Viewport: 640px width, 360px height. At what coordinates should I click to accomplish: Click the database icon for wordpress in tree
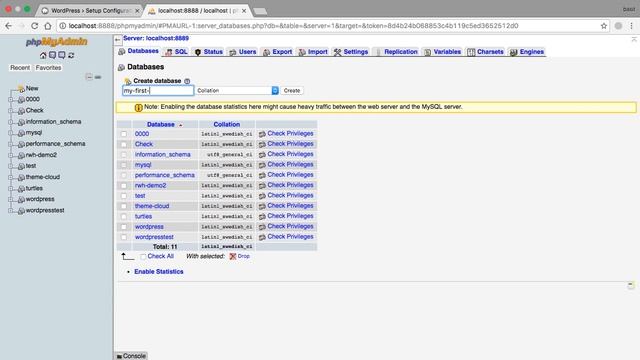(x=21, y=200)
